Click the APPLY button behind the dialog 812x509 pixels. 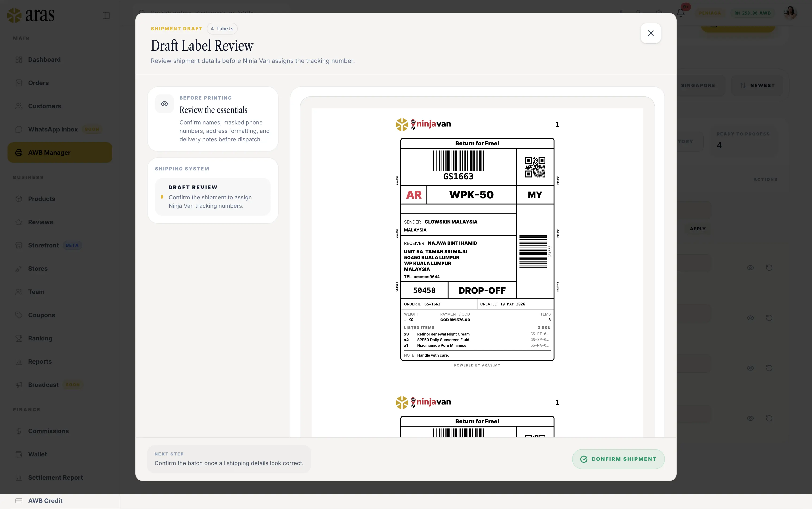pyautogui.click(x=698, y=229)
